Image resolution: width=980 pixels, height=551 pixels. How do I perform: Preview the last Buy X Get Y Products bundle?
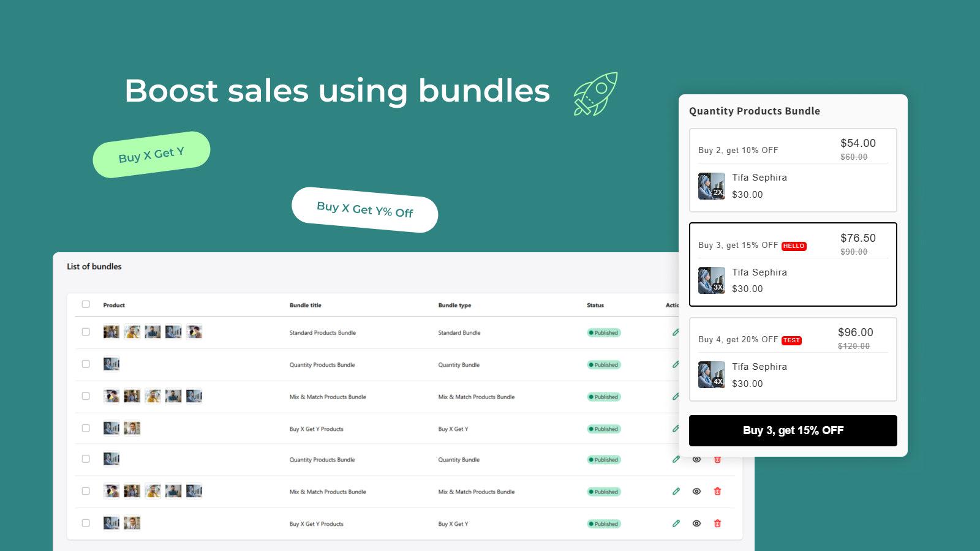(x=697, y=523)
